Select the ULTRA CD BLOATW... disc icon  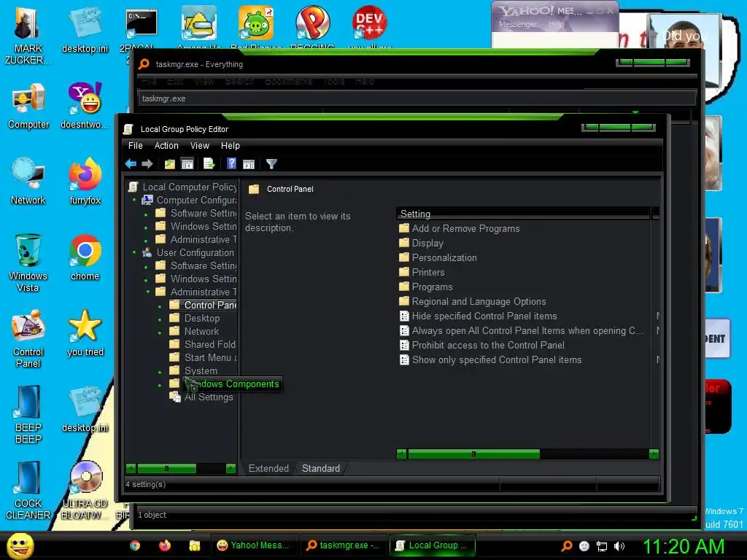coord(86,491)
